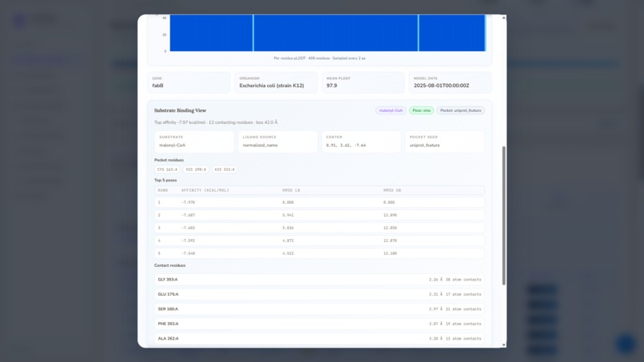Click the pose rank 4 affinity -7.592
Image resolution: width=644 pixels, height=362 pixels.
pos(188,241)
